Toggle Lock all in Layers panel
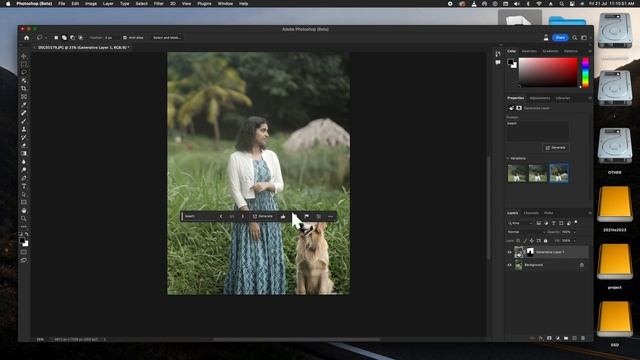The image size is (640, 360). pyautogui.click(x=545, y=241)
